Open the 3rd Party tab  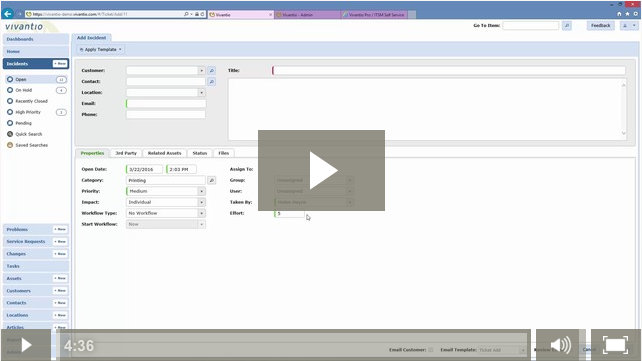point(126,153)
